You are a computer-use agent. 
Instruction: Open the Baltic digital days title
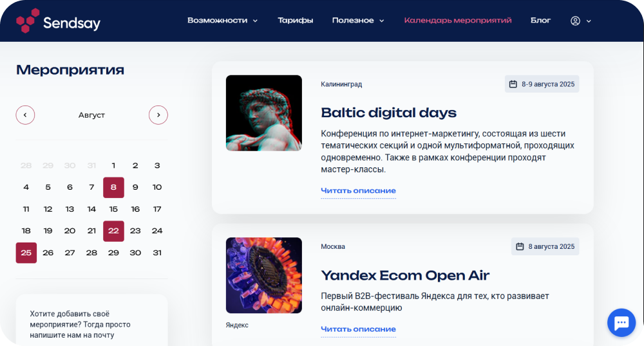388,113
